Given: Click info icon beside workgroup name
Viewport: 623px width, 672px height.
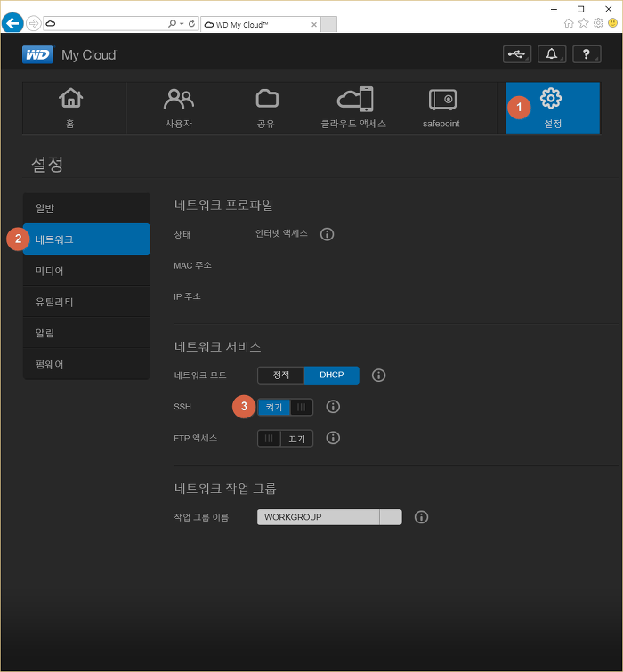Looking at the screenshot, I should point(421,517).
